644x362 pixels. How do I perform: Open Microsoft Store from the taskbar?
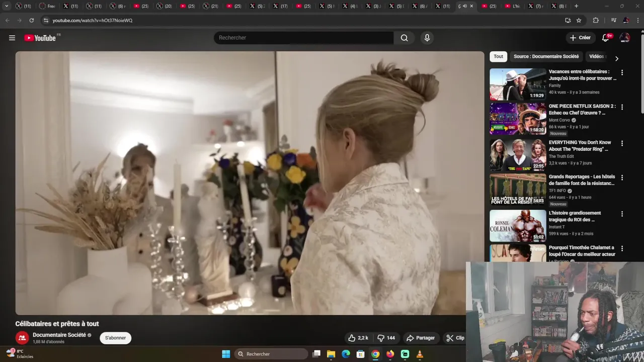click(x=360, y=354)
